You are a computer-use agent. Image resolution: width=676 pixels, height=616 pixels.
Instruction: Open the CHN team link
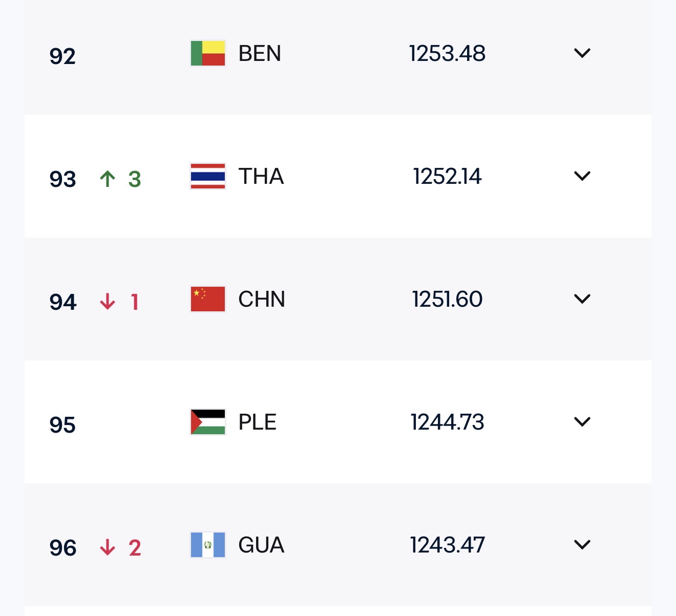[262, 299]
